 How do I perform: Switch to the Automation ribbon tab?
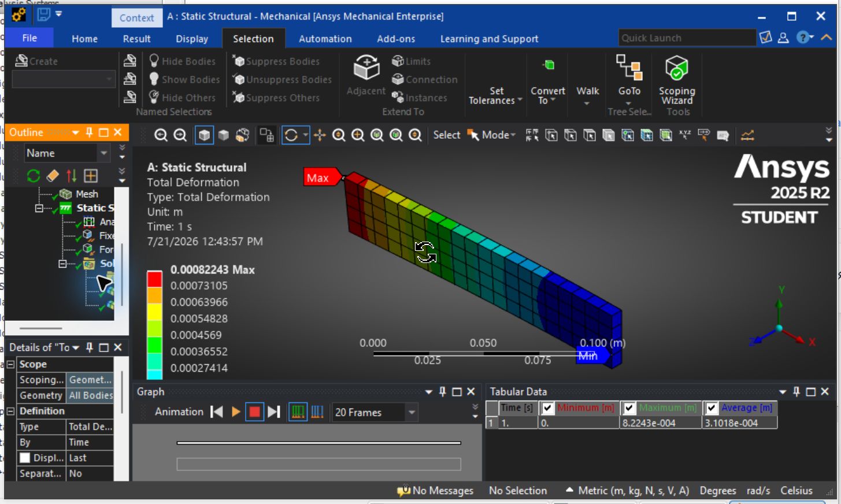[325, 39]
